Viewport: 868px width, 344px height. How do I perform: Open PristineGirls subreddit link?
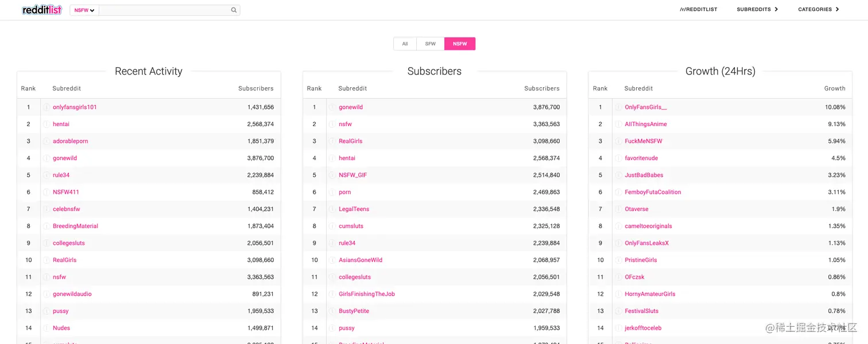pyautogui.click(x=641, y=260)
